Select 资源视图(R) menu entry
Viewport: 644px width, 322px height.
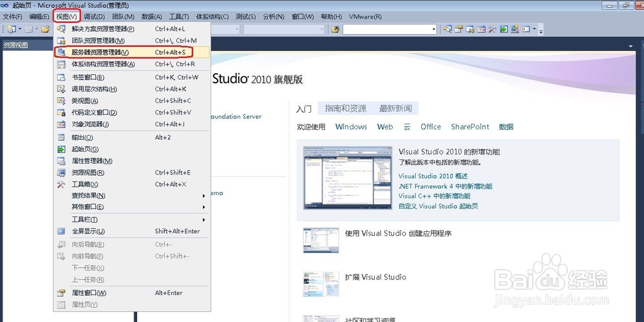[x=132, y=173]
